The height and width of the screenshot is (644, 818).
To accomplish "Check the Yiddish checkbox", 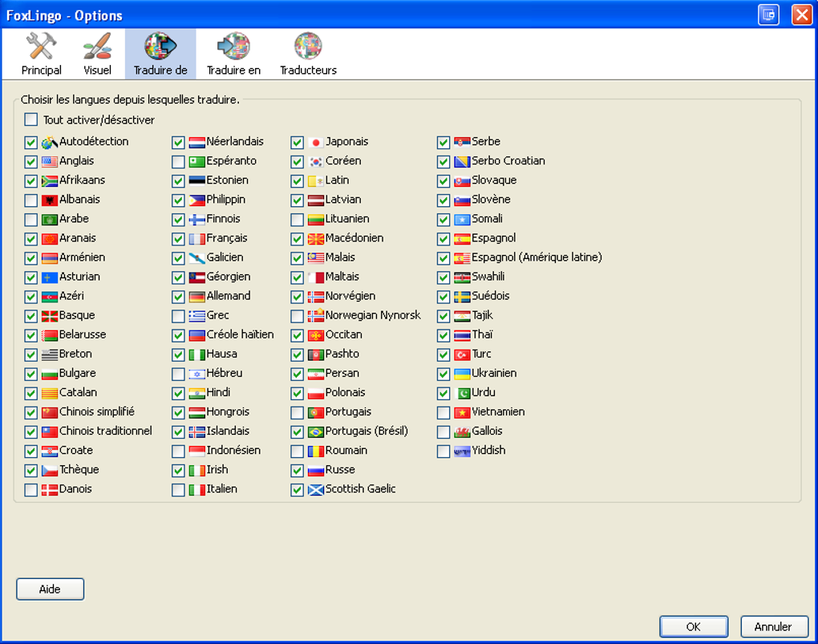I will [443, 451].
